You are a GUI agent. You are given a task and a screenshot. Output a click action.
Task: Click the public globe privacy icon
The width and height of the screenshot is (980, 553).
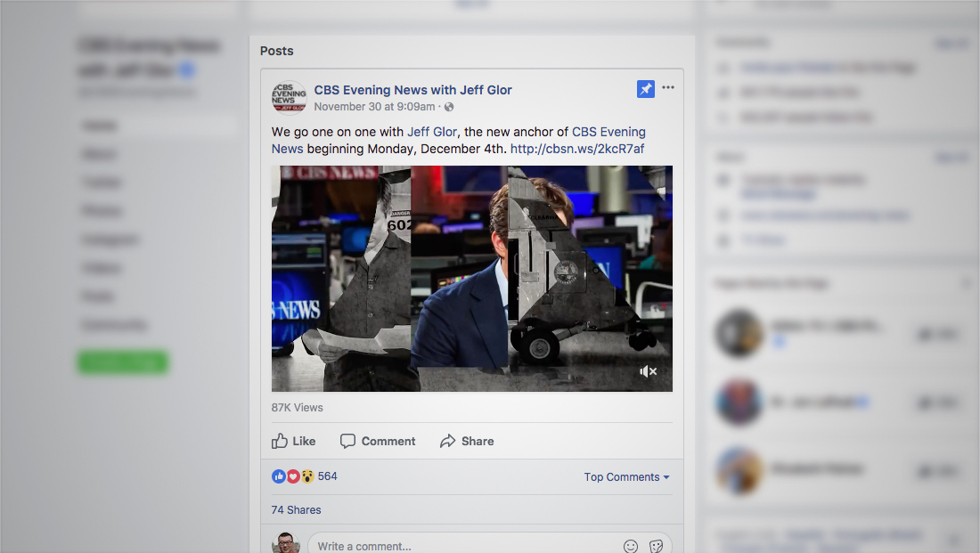click(x=449, y=107)
